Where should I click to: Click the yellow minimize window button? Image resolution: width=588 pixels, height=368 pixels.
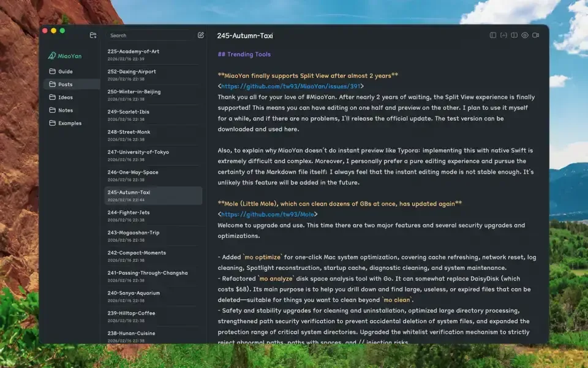(x=54, y=31)
